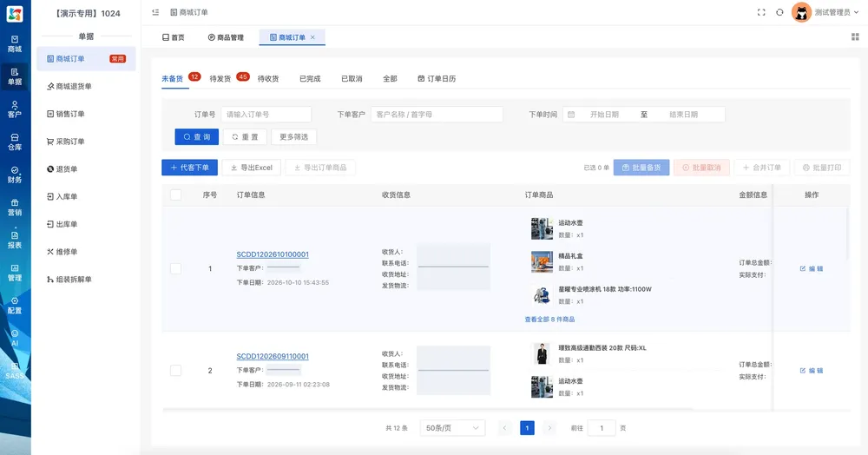Select all orders with header checkbox

tap(176, 195)
